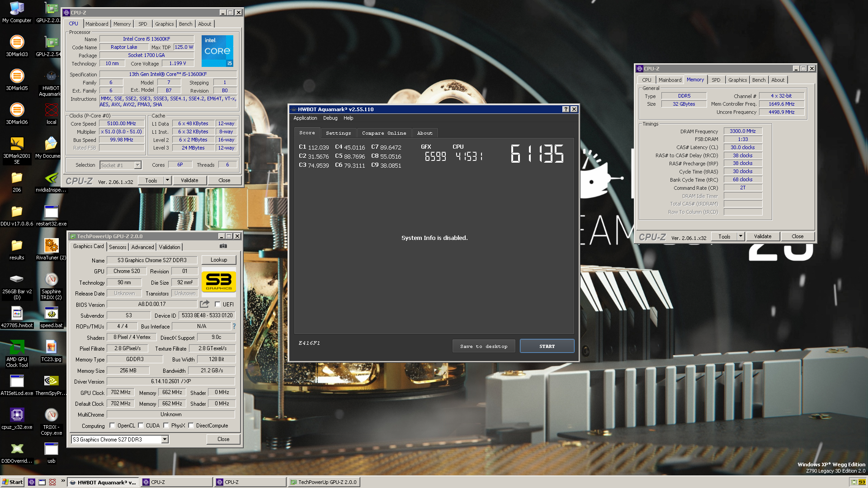
Task: Open SPD tab in right CPU-Z window
Action: click(x=716, y=80)
